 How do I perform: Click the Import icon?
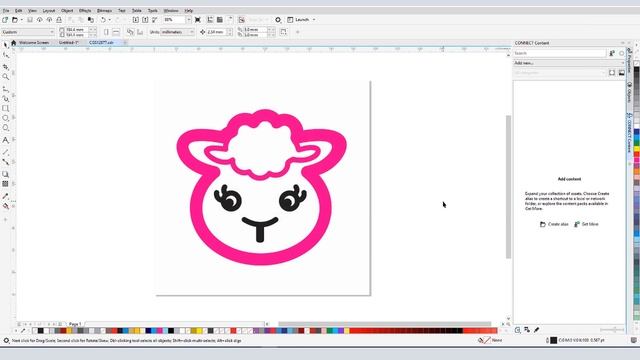click(x=136, y=20)
